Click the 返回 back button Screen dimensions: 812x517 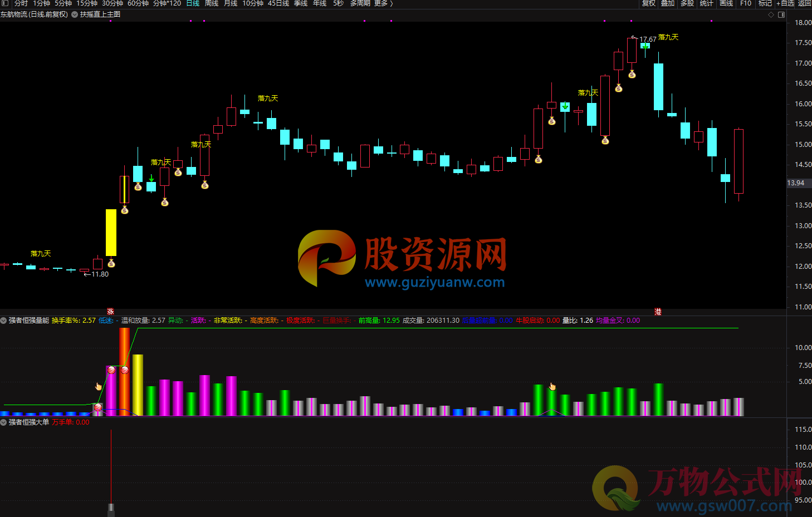[x=805, y=3]
